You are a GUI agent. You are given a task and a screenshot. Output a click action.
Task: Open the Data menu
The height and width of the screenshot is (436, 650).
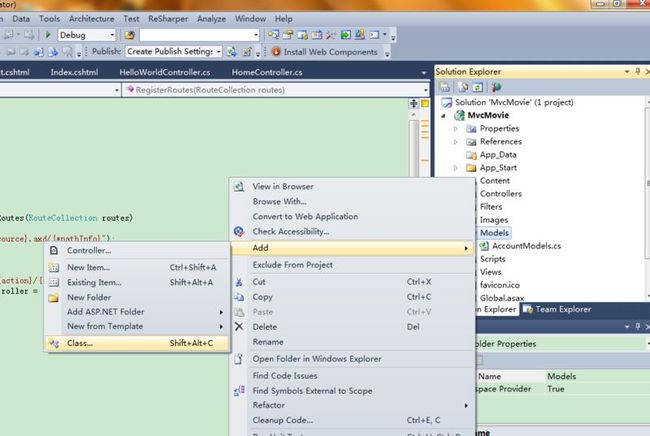tap(21, 19)
